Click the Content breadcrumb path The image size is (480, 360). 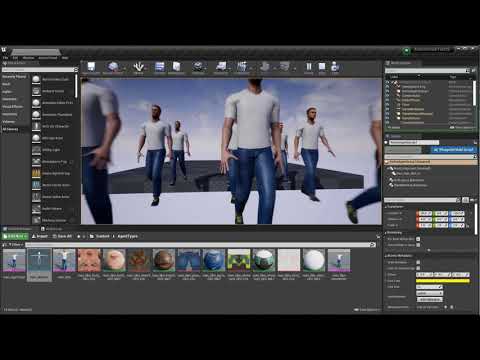(103, 236)
